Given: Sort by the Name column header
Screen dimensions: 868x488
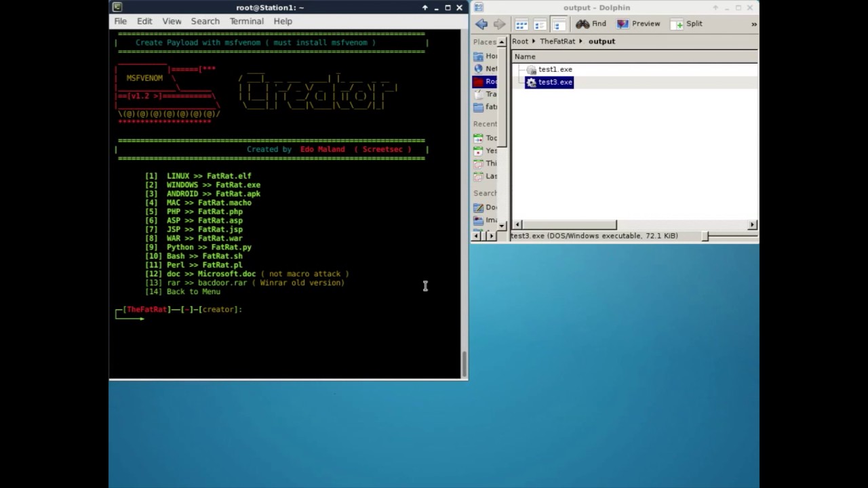Looking at the screenshot, I should pyautogui.click(x=635, y=56).
